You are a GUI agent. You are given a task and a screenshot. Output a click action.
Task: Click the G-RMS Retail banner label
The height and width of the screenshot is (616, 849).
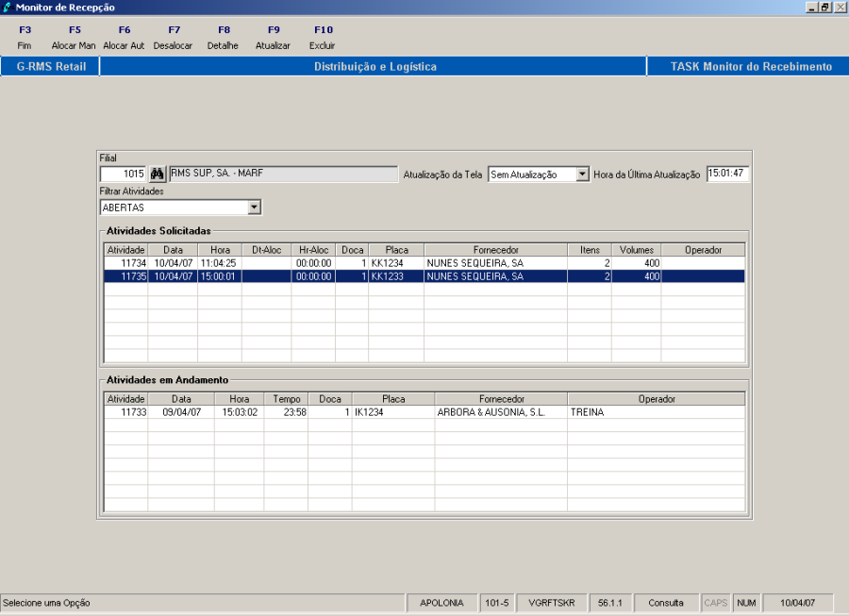pyautogui.click(x=52, y=67)
